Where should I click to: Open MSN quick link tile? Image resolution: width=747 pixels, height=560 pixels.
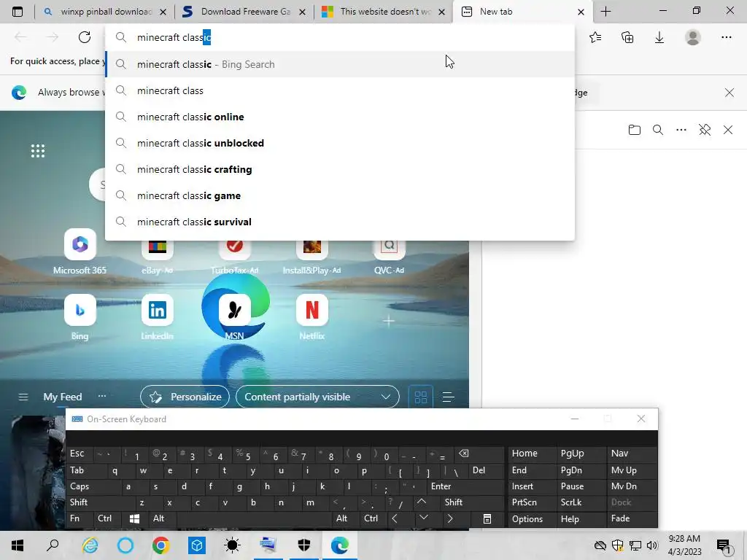234,318
